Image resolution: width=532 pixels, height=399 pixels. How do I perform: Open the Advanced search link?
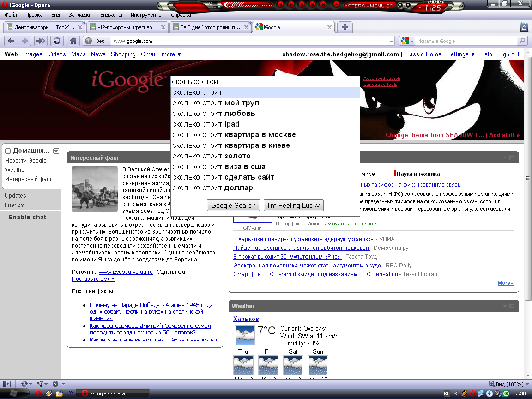pos(382,79)
